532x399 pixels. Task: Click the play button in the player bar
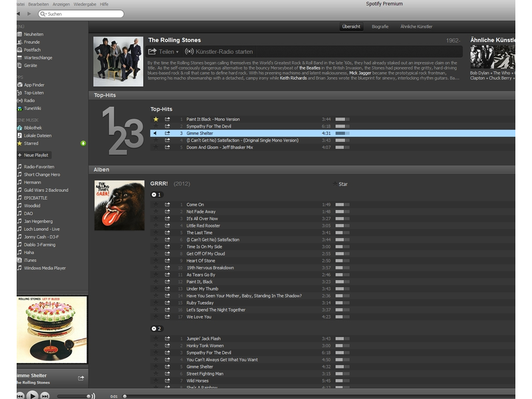point(33,395)
